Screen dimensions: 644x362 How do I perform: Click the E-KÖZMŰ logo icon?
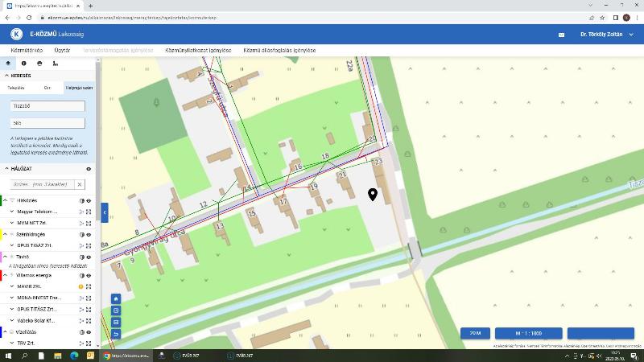tap(16, 34)
